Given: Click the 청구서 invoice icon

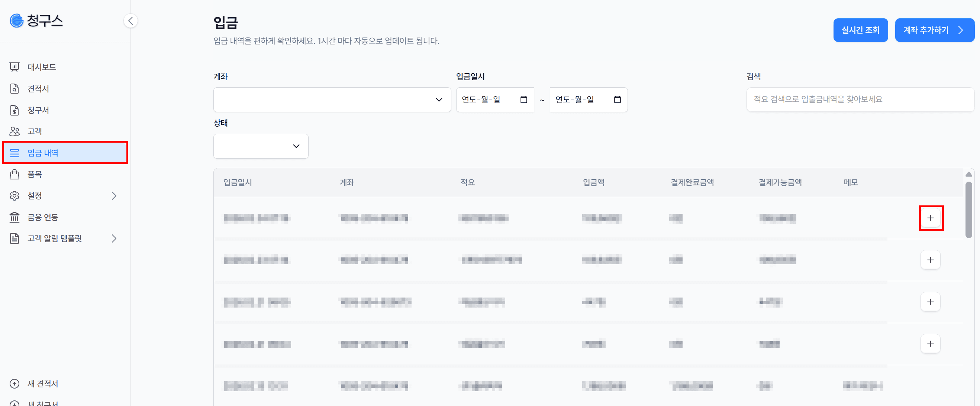Looking at the screenshot, I should 14,110.
